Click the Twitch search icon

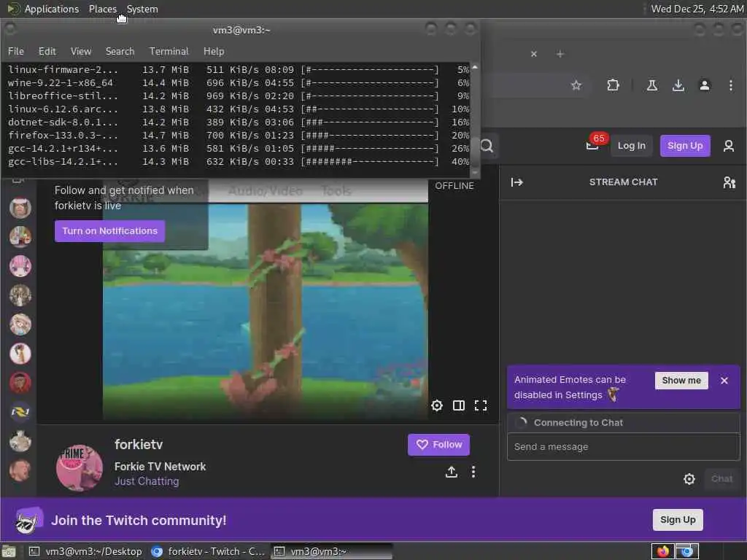(x=487, y=145)
